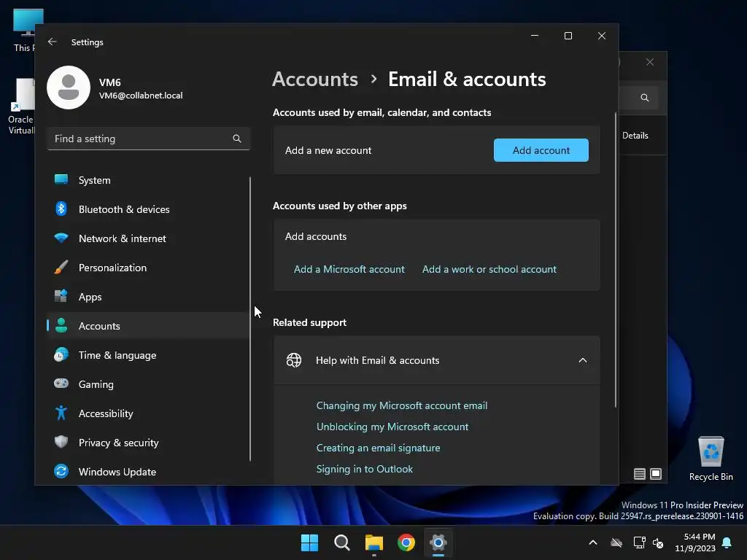
Task: Open taskbar Search magnifier
Action: (342, 542)
